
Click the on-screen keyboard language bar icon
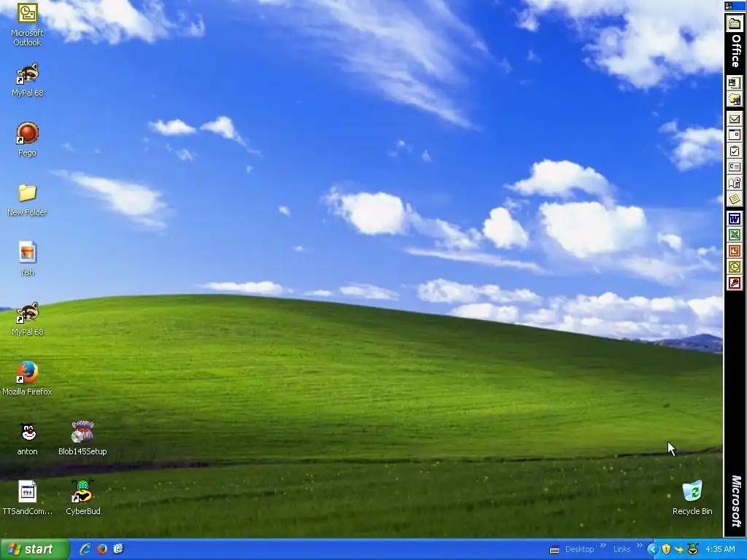554,550
